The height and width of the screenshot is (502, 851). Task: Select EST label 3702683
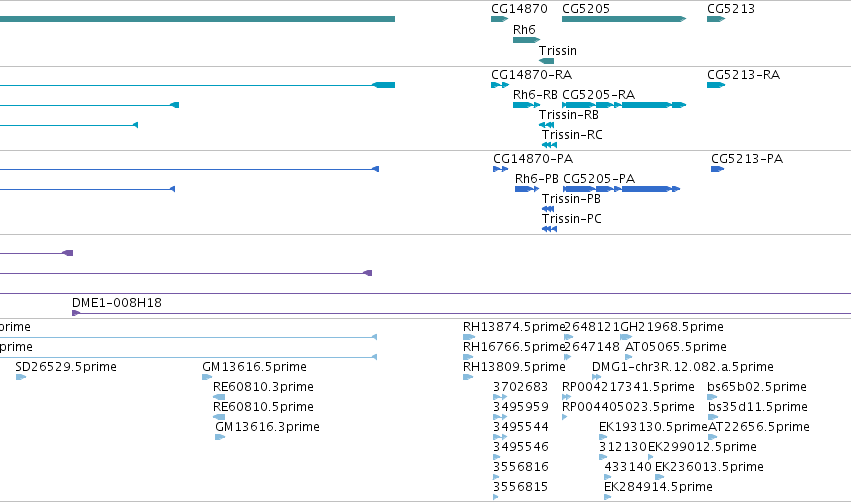pos(520,387)
